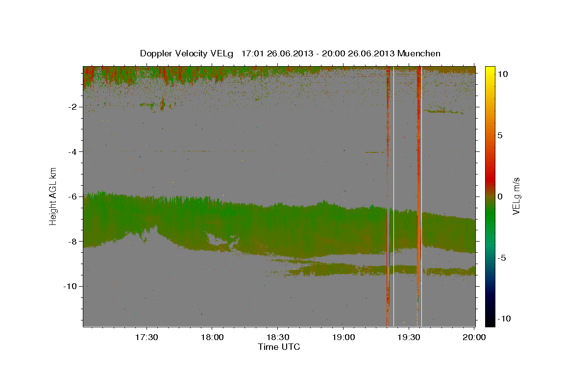Click the plot title 'Doppler Velocity VELg'

[x=187, y=53]
